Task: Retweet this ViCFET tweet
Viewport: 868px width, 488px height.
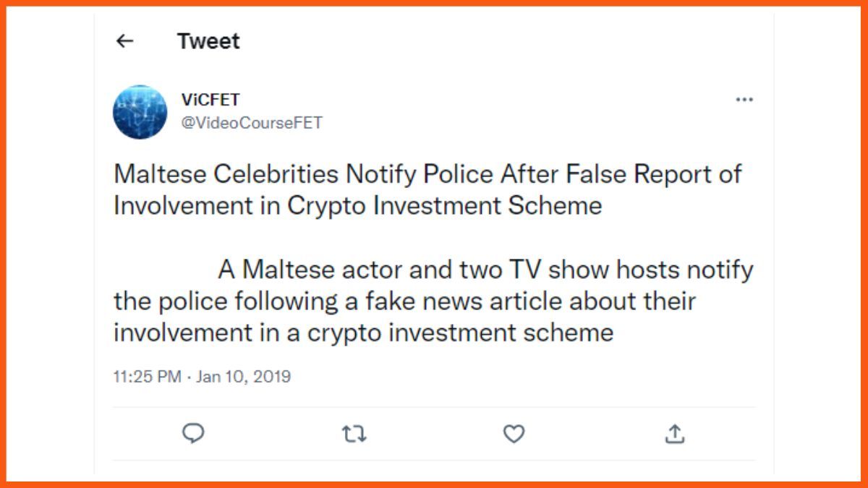Action: coord(354,434)
